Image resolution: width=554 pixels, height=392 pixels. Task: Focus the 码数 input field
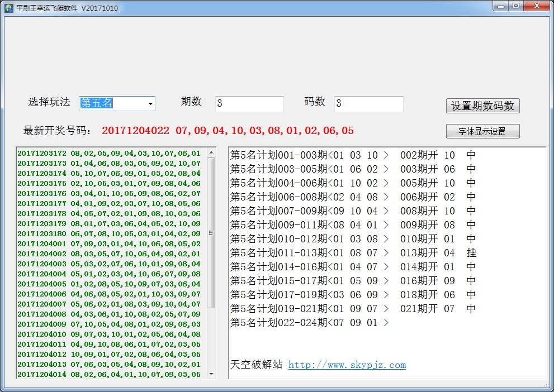(368, 104)
